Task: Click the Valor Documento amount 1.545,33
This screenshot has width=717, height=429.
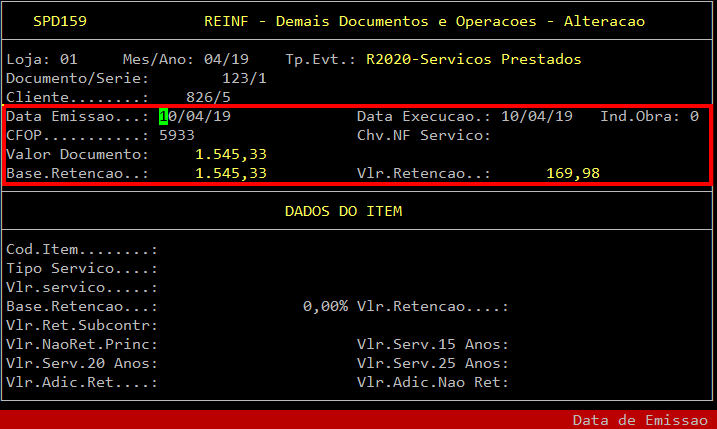Action: (230, 155)
